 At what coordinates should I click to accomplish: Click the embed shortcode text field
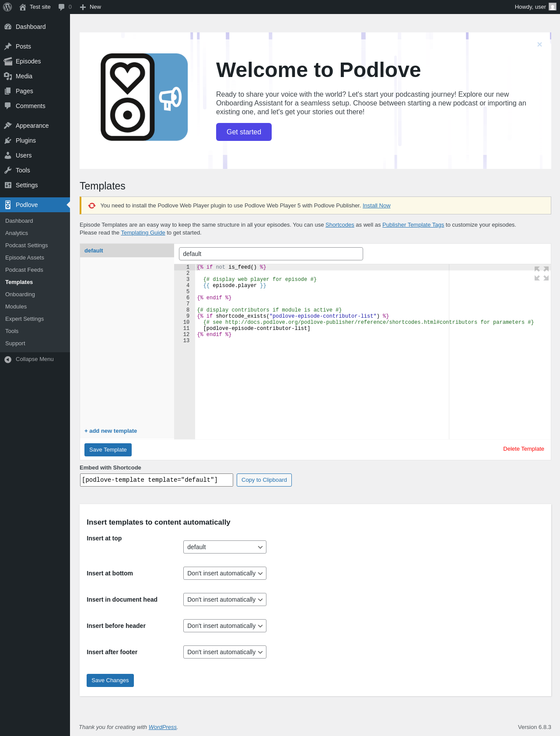[157, 480]
